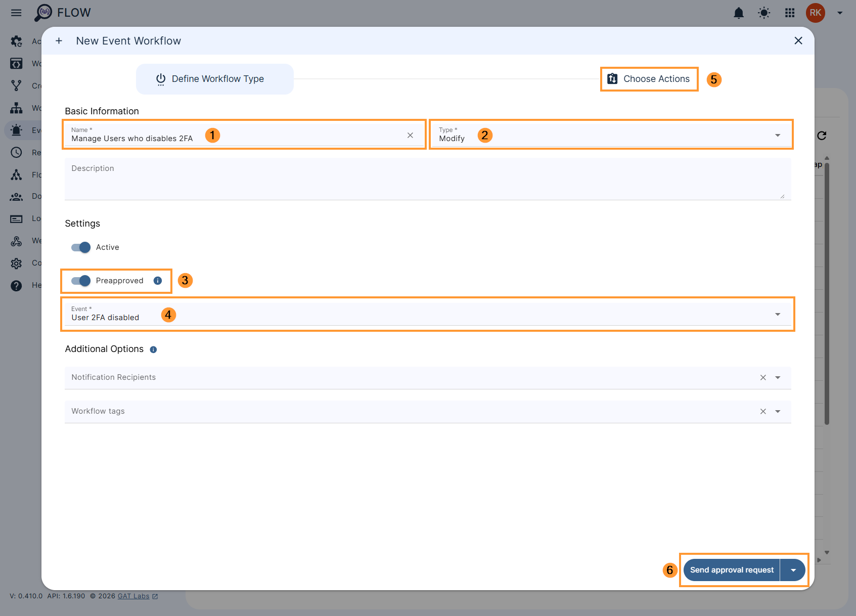
Task: Open the apps grid launcher
Action: tap(789, 13)
